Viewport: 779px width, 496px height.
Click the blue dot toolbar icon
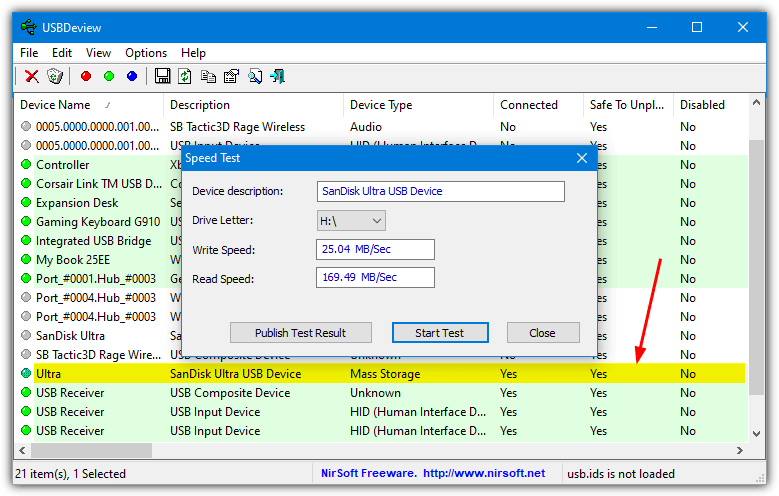[x=132, y=76]
